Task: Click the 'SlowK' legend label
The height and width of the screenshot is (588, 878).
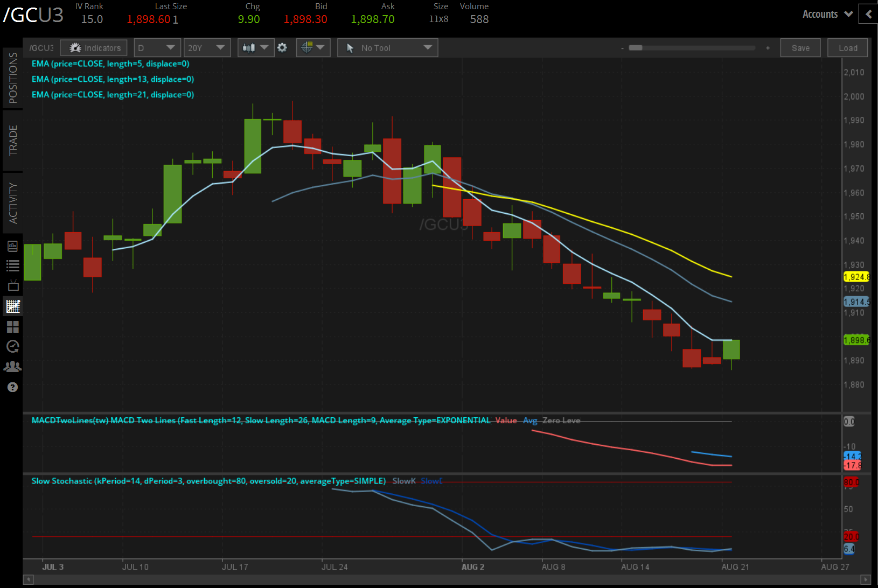Action: click(x=404, y=481)
